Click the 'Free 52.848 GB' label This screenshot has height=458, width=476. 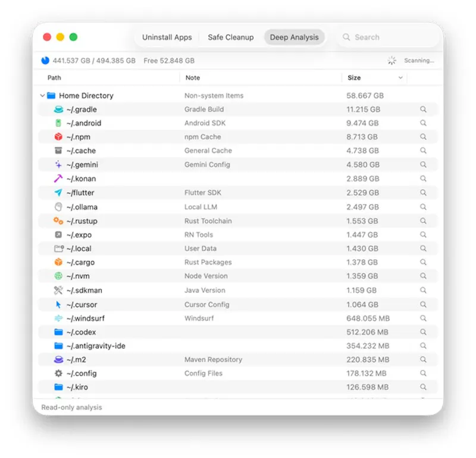pyautogui.click(x=169, y=61)
